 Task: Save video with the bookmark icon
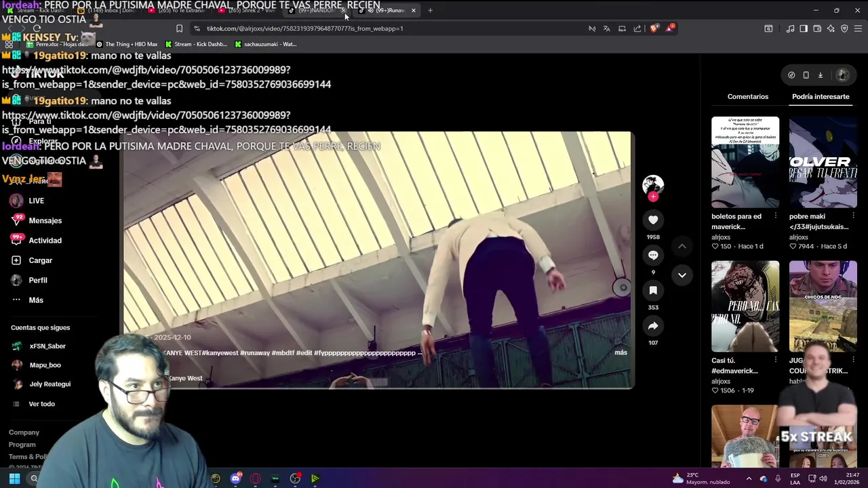click(x=653, y=290)
